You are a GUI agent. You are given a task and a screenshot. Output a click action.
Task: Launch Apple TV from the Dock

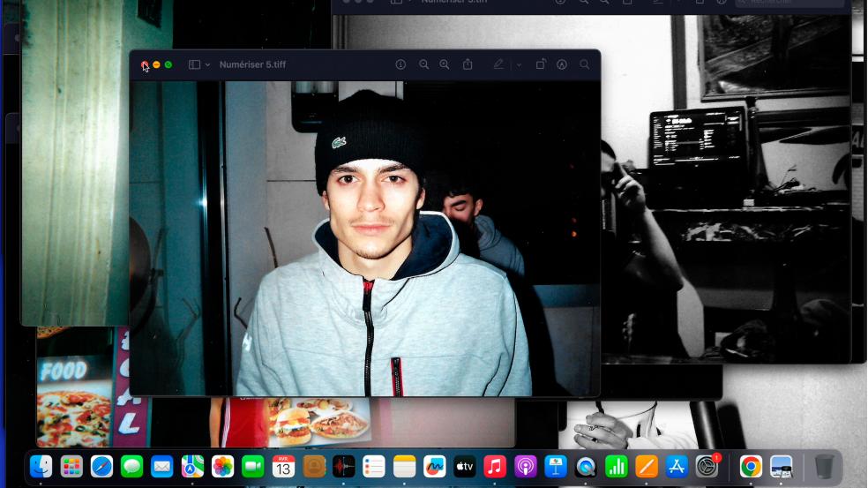(x=465, y=467)
